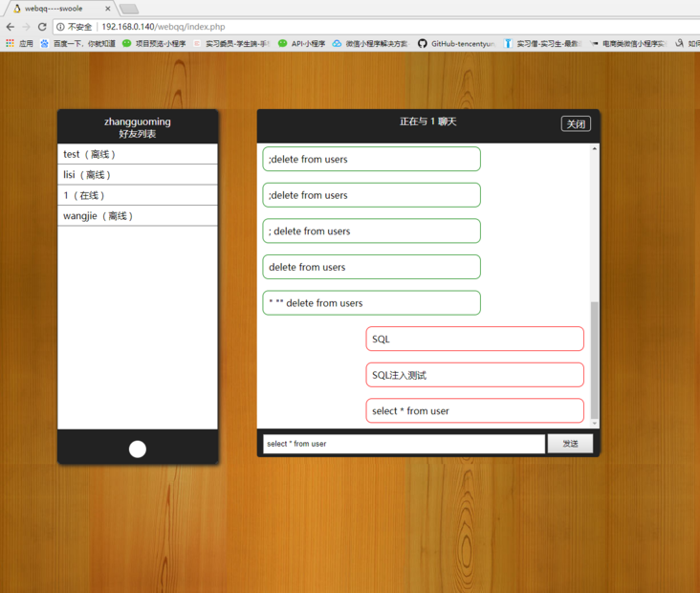Open the 项目预览-小程序 bookmark

pos(154,43)
